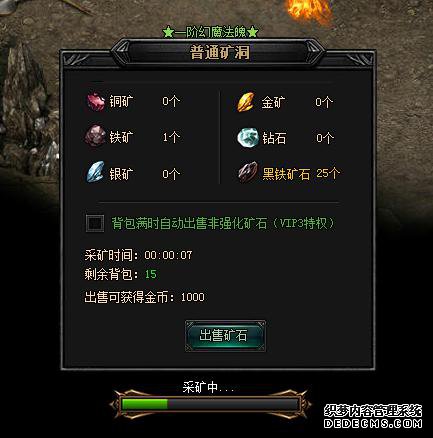The width and height of the screenshot is (433, 438).
Task: Click the 钻石 0个 quantity value
Action: pyautogui.click(x=325, y=138)
